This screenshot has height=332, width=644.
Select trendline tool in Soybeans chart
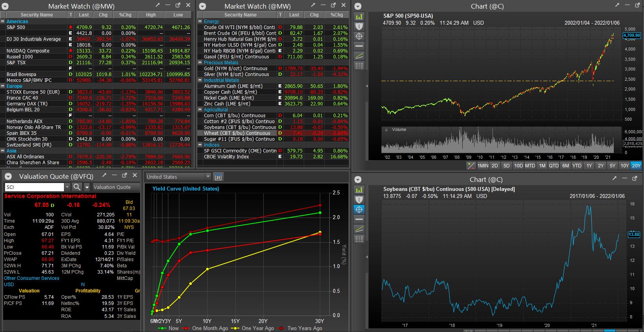[359, 229]
